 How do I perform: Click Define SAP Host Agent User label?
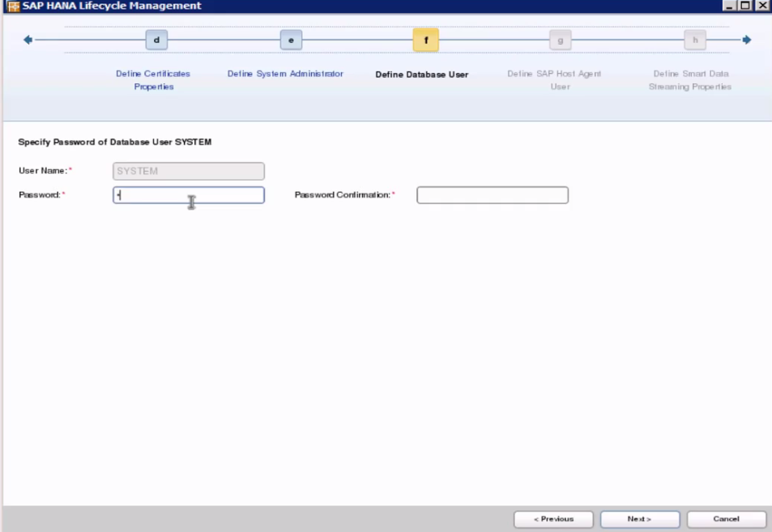(554, 79)
